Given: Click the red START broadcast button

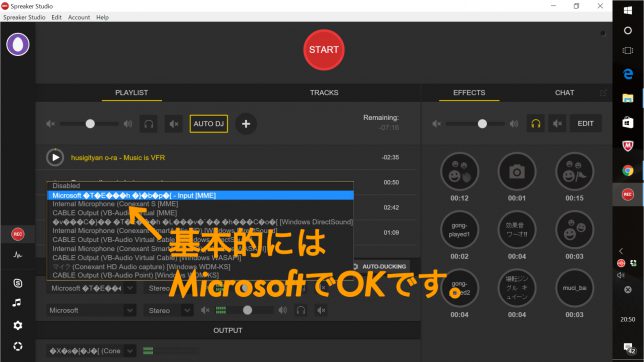Looking at the screenshot, I should click(x=324, y=50).
